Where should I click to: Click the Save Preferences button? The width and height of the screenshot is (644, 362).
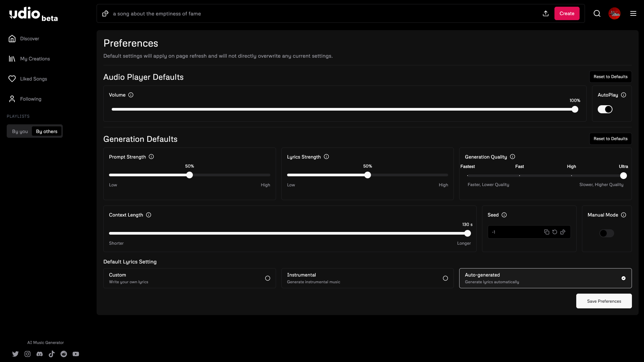(604, 301)
